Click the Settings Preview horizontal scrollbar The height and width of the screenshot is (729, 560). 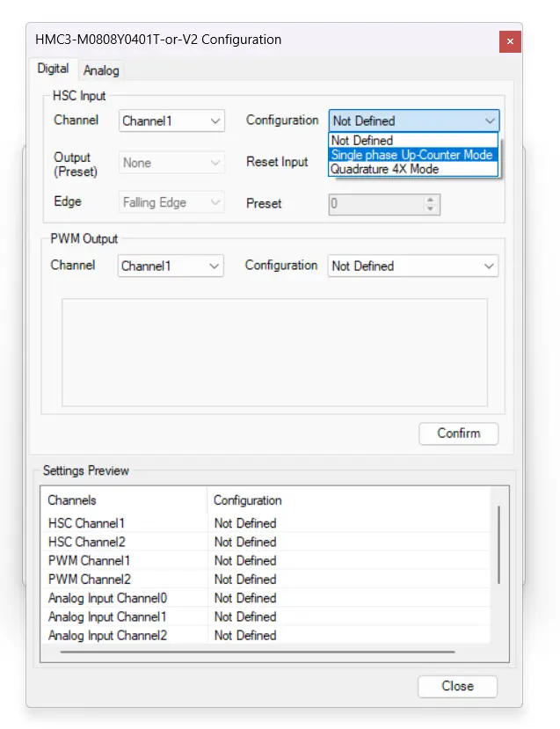258,652
